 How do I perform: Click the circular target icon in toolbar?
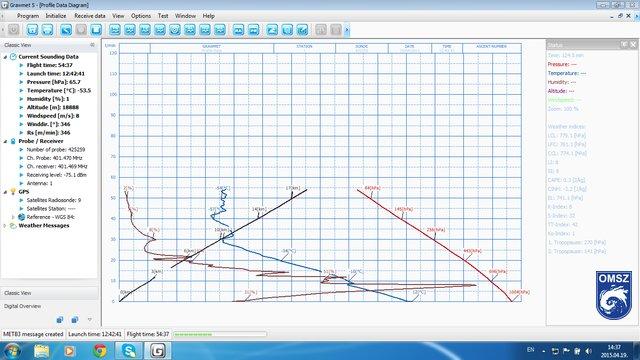click(175, 30)
